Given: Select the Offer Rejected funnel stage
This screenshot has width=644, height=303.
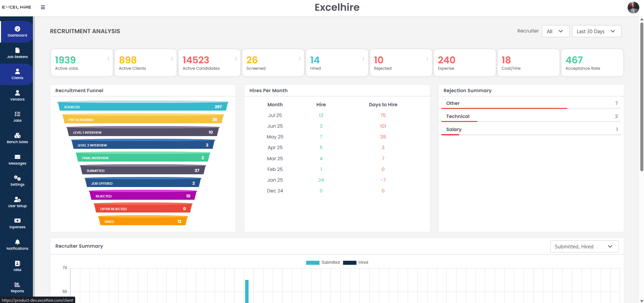Looking at the screenshot, I should (x=143, y=208).
